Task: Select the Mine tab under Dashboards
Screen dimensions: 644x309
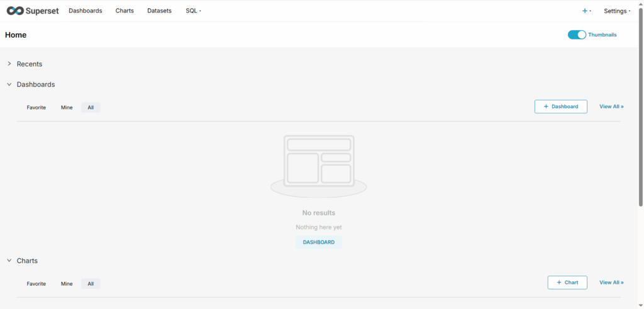Action: pos(67,107)
